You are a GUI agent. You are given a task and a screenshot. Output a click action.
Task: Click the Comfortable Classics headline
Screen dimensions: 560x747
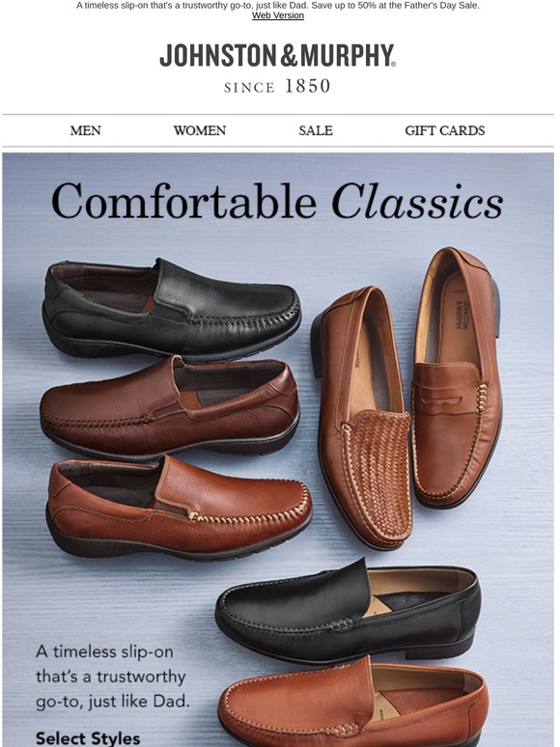pos(277,202)
